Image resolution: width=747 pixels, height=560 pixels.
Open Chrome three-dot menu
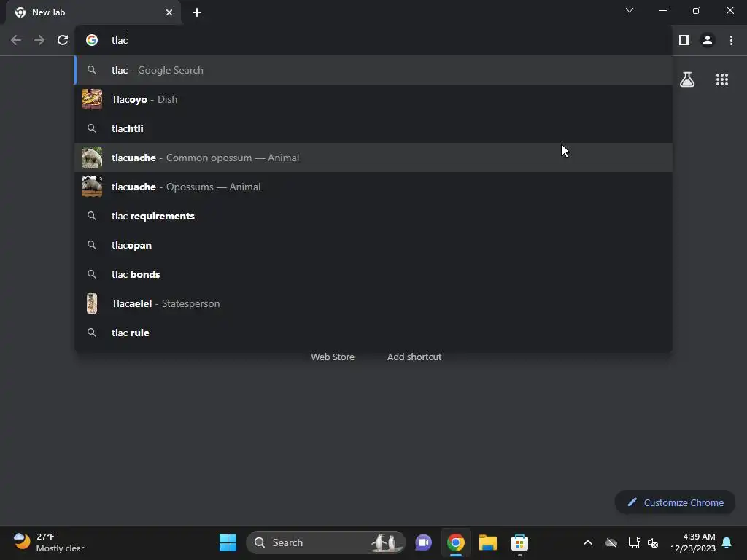[731, 41]
